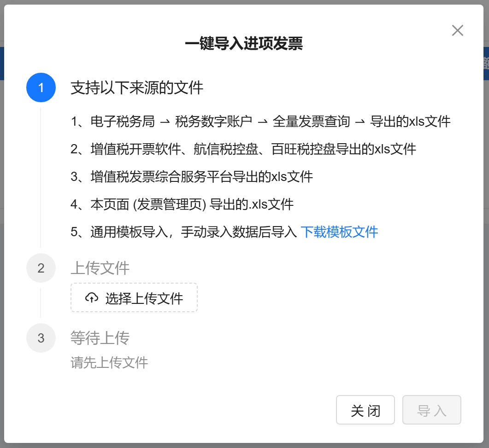Click the cloud upload icon

coord(92,298)
